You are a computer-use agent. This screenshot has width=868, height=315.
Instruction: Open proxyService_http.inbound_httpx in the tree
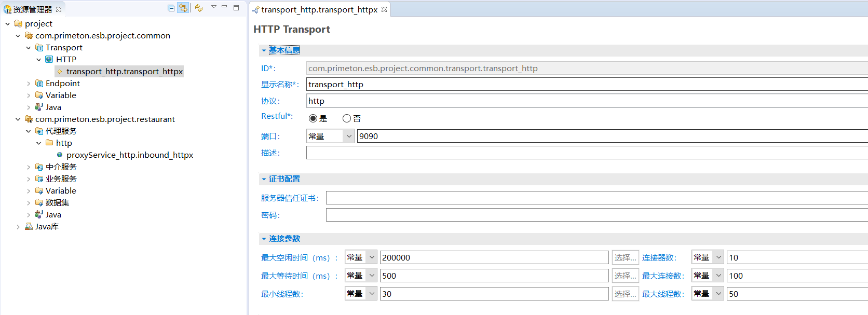click(129, 155)
